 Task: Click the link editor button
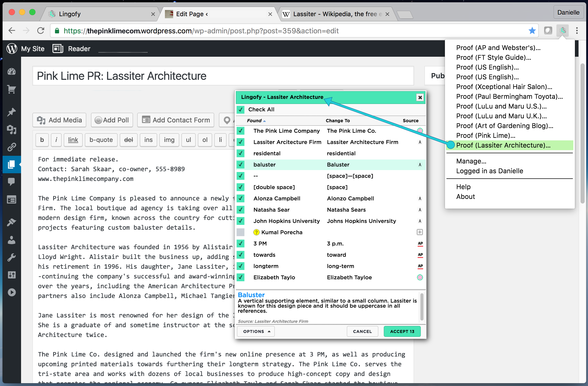[x=73, y=140]
